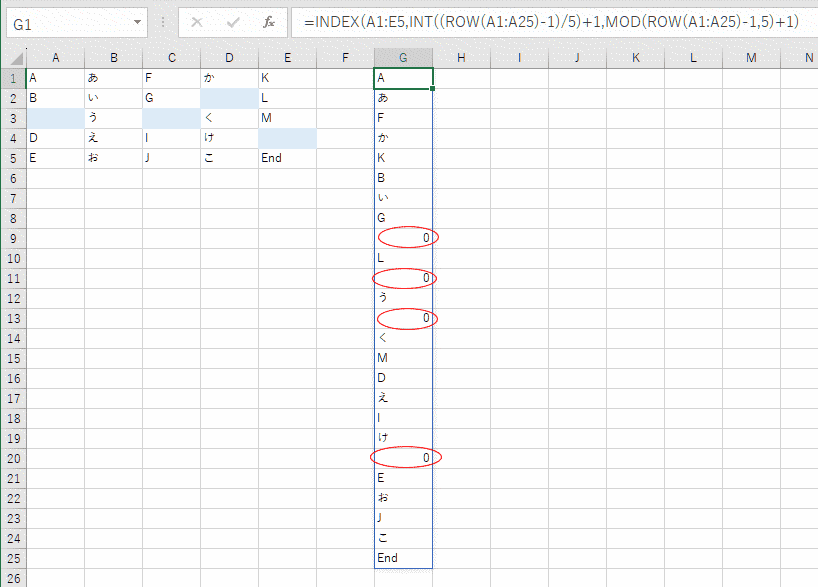Select the row 9 header
This screenshot has width=818, height=587.
13,238
